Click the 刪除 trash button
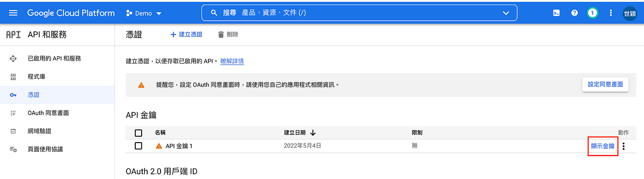The image size is (644, 179). pos(228,35)
